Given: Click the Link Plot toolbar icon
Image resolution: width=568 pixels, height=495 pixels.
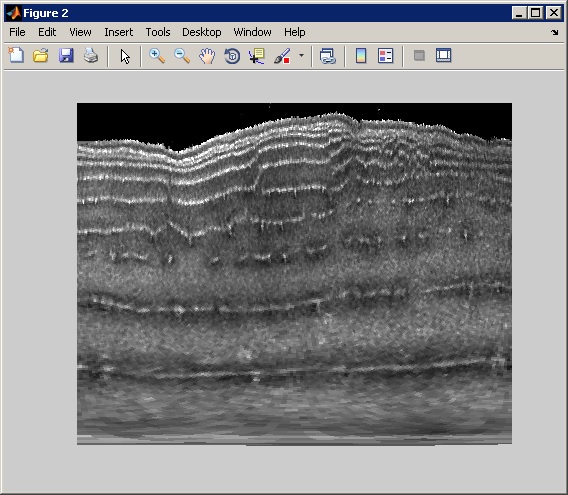Looking at the screenshot, I should click(x=328, y=56).
